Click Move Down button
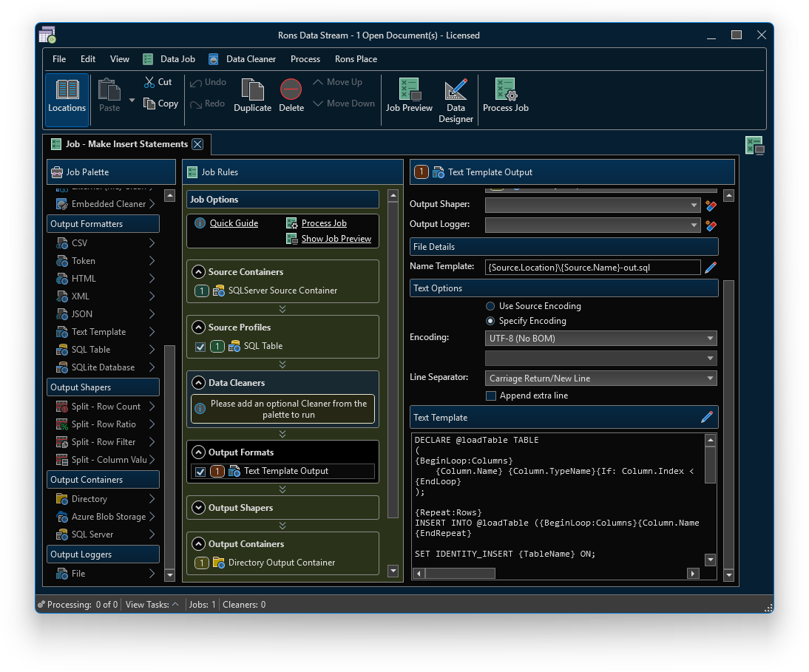 tap(344, 103)
